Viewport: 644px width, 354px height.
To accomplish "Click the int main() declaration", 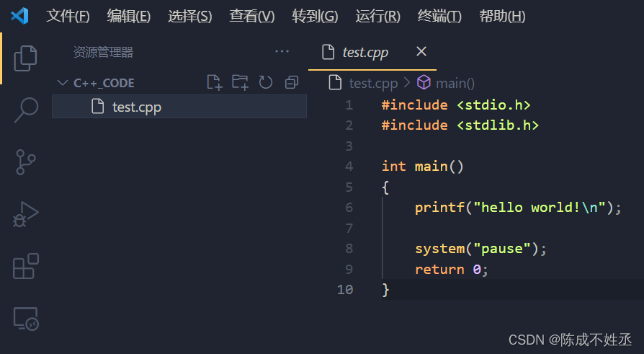I will coord(423,167).
